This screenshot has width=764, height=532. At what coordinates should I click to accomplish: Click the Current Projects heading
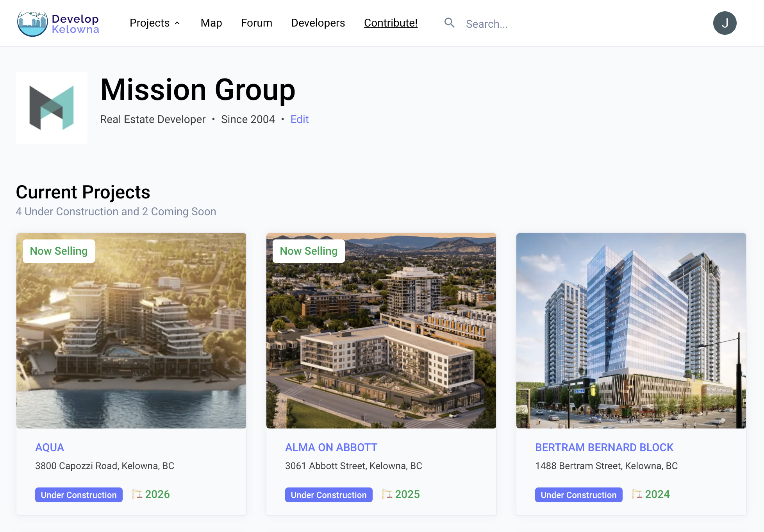(x=83, y=192)
